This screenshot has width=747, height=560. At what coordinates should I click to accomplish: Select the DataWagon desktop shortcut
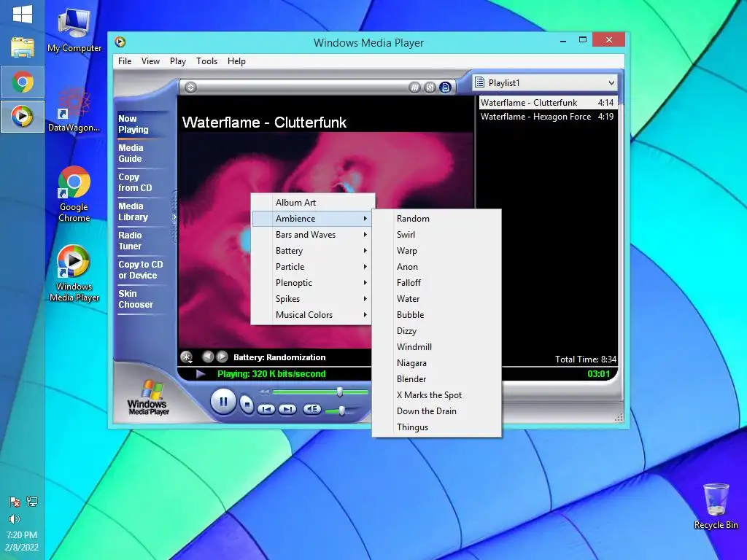pos(74,111)
